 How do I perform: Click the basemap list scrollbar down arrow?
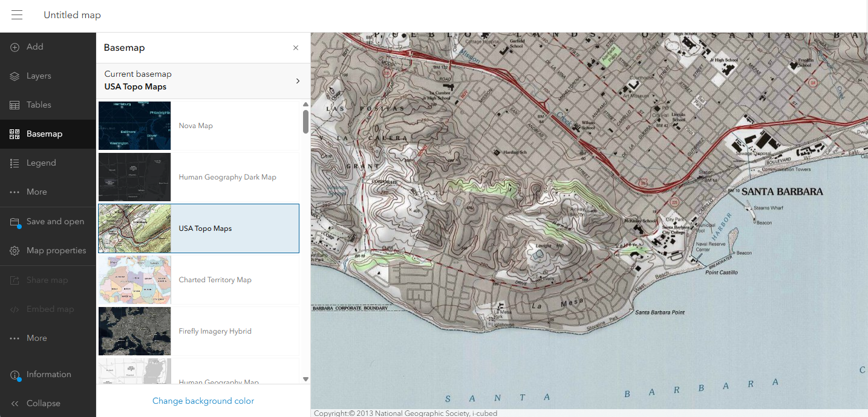pyautogui.click(x=305, y=379)
